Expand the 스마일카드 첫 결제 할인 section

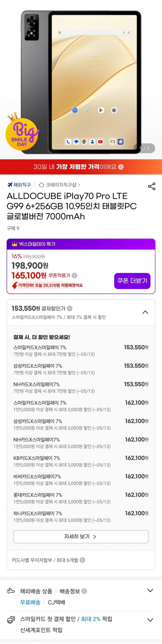click(150, 620)
